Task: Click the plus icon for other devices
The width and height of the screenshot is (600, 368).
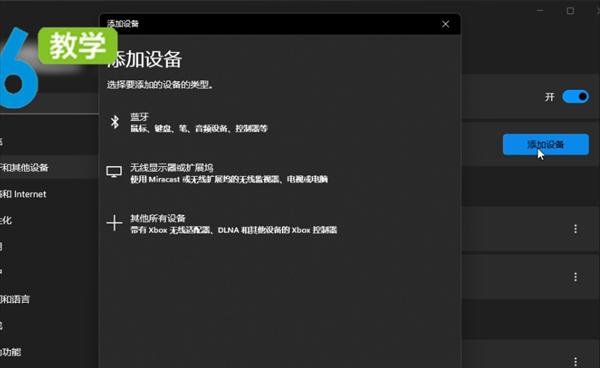Action: point(114,223)
